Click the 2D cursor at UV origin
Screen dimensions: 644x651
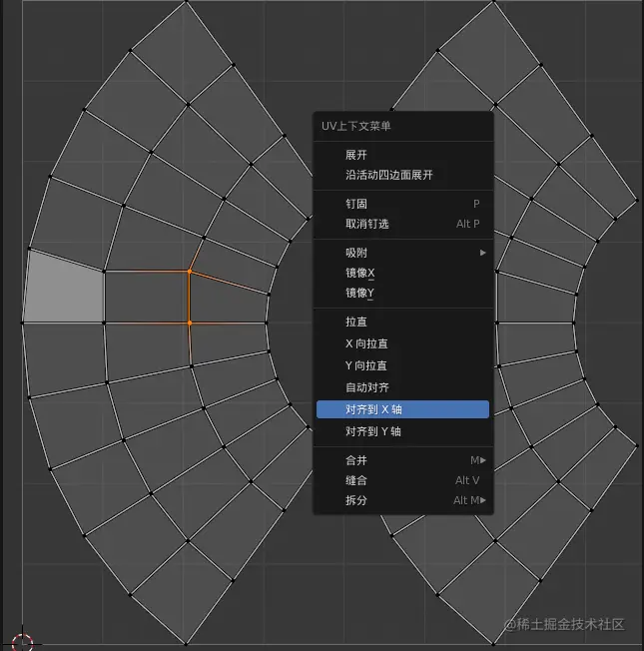click(x=22, y=643)
